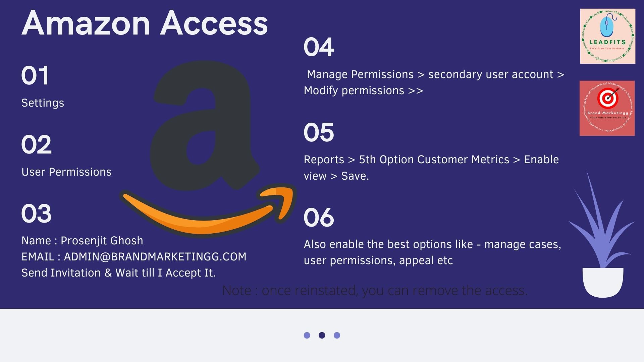Select the third pagination dot
This screenshot has width=644, height=362.
[x=337, y=335]
